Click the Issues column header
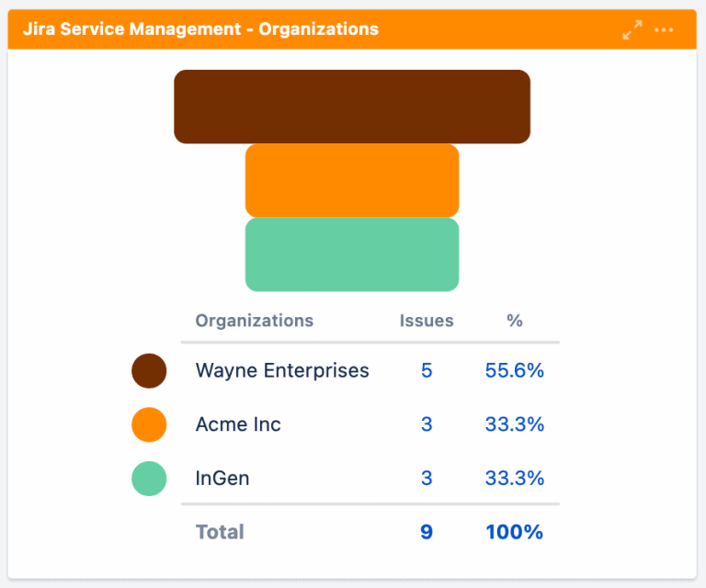Viewport: 706px width, 588px height. click(427, 321)
